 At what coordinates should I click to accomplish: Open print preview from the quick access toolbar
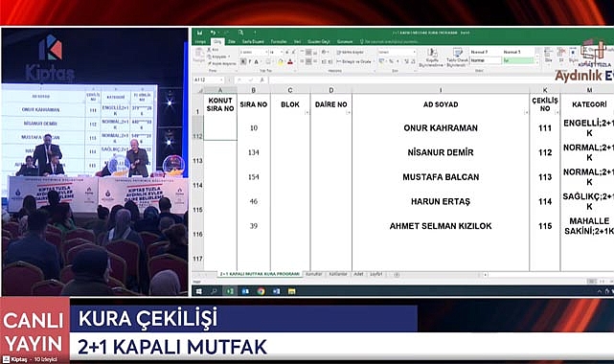point(240,33)
